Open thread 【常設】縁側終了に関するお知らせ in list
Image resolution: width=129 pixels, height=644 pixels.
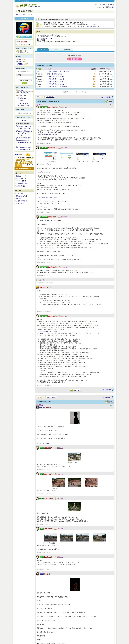(x=58, y=71)
